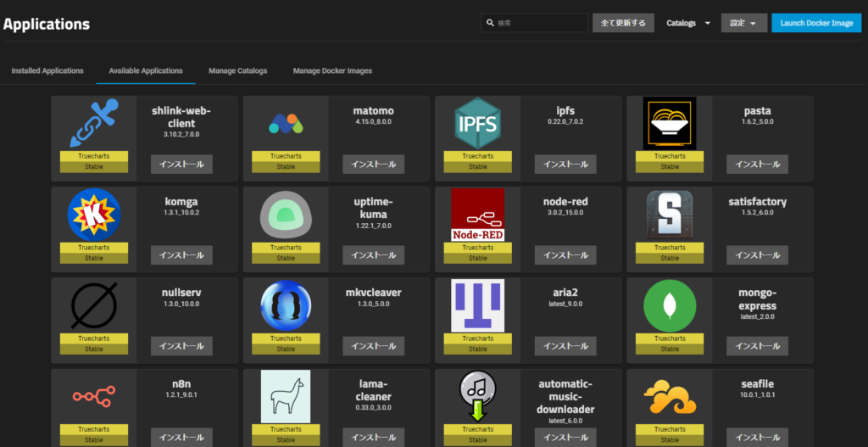This screenshot has width=868, height=447.
Task: Select the Node-RED app icon
Action: pyautogui.click(x=477, y=214)
